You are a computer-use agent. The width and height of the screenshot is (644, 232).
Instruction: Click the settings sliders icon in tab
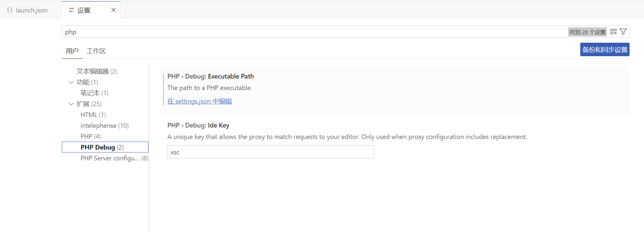(71, 10)
